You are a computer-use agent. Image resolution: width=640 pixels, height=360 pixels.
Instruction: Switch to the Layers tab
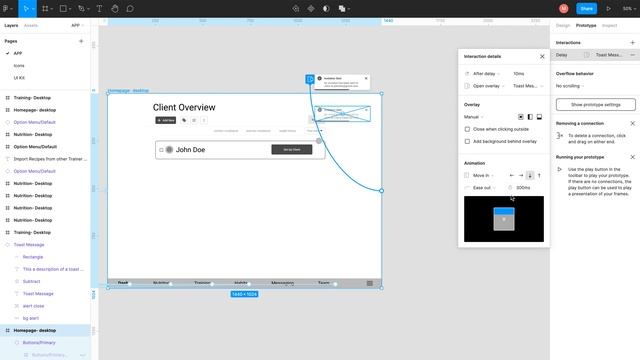(11, 25)
